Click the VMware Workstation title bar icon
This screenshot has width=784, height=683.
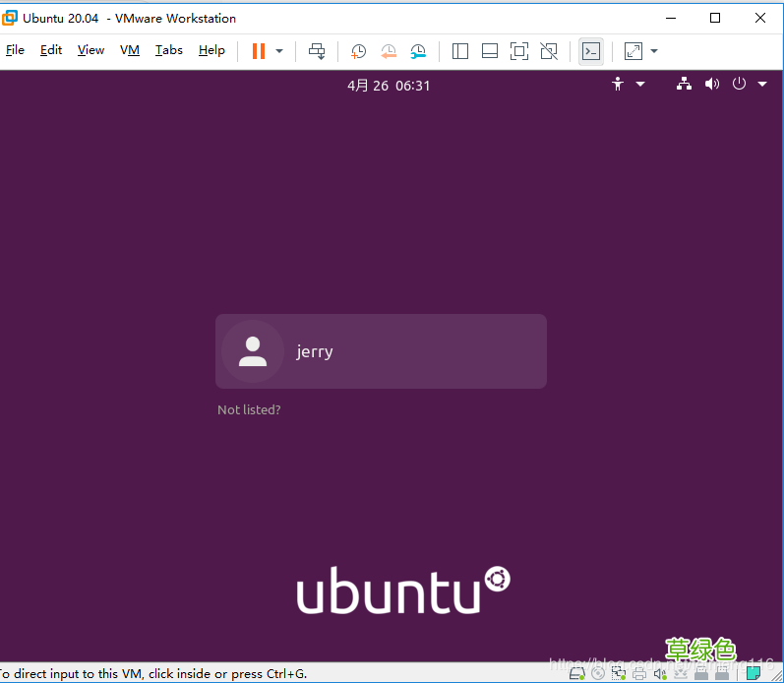(10, 18)
